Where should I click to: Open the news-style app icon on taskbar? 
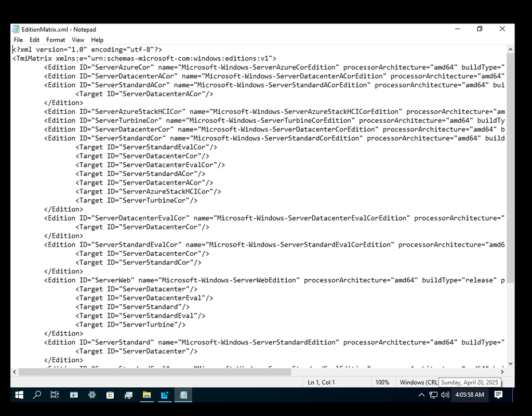(x=74, y=395)
